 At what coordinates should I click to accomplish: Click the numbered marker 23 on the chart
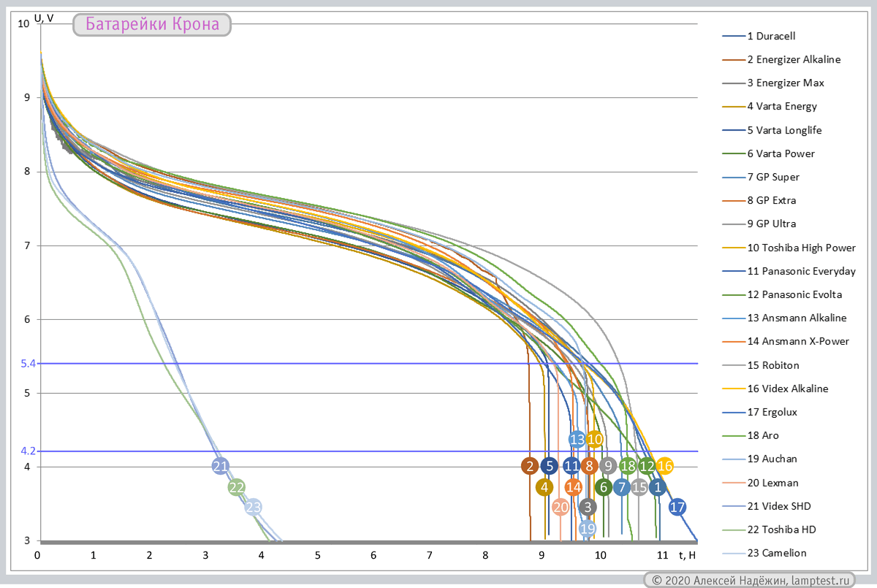[253, 507]
